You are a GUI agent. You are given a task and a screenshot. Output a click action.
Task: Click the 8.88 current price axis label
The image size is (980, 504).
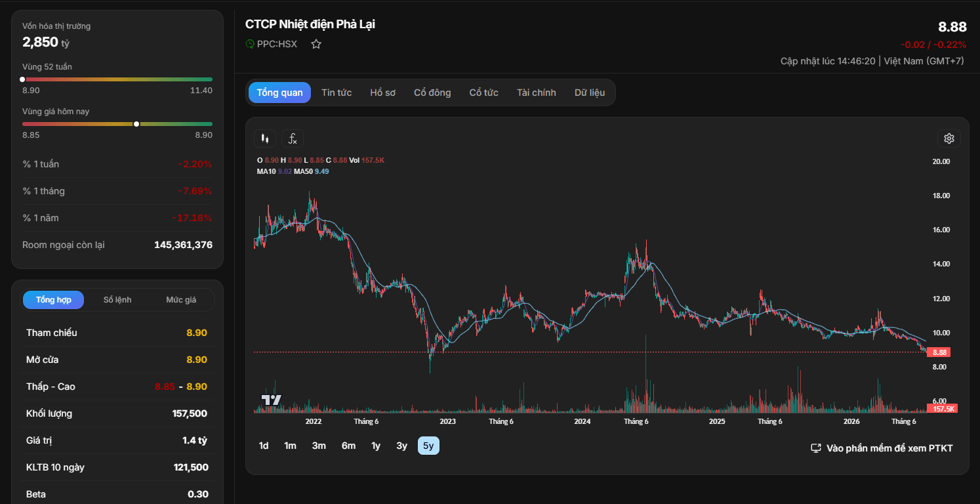click(x=939, y=352)
